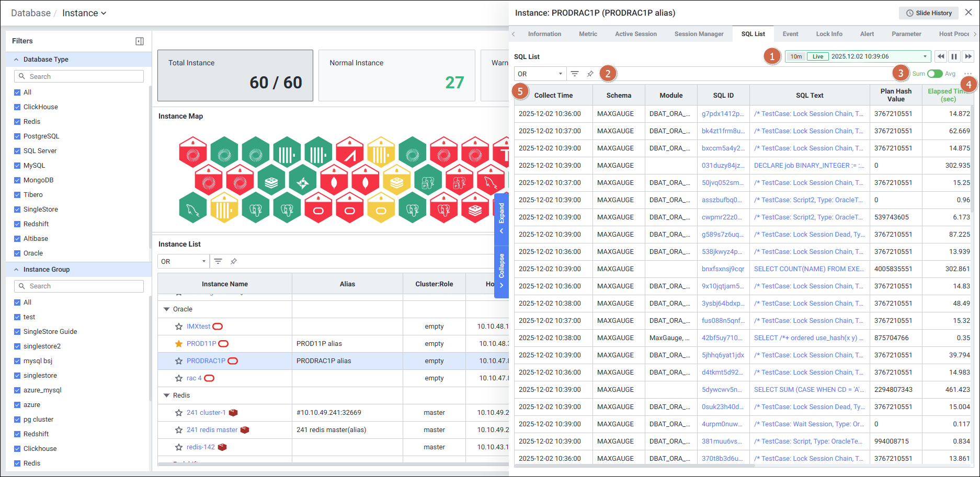The height and width of the screenshot is (477, 980).
Task: Collapse the Filters sidebar panel icon
Action: click(x=140, y=41)
